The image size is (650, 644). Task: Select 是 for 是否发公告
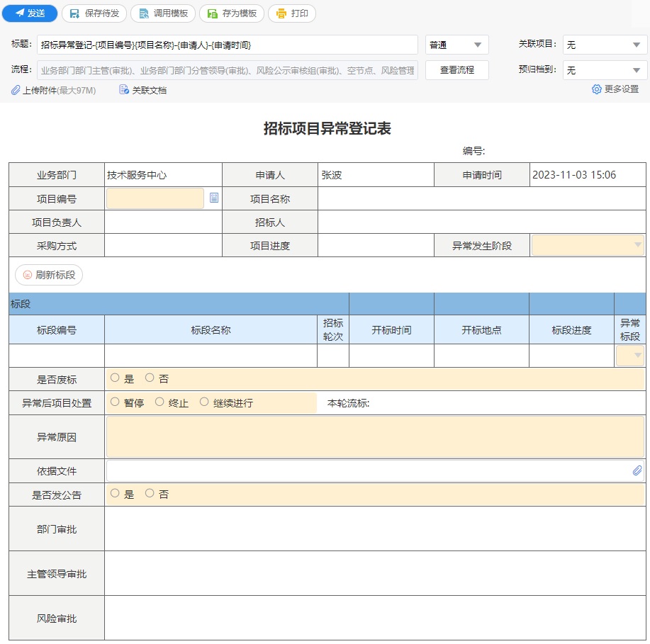coord(115,493)
